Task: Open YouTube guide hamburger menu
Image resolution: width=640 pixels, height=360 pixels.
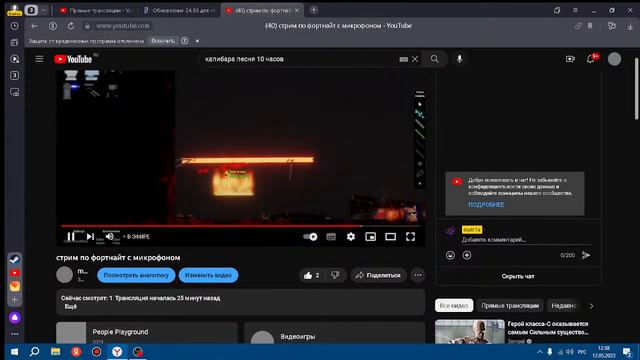Action: click(x=39, y=59)
